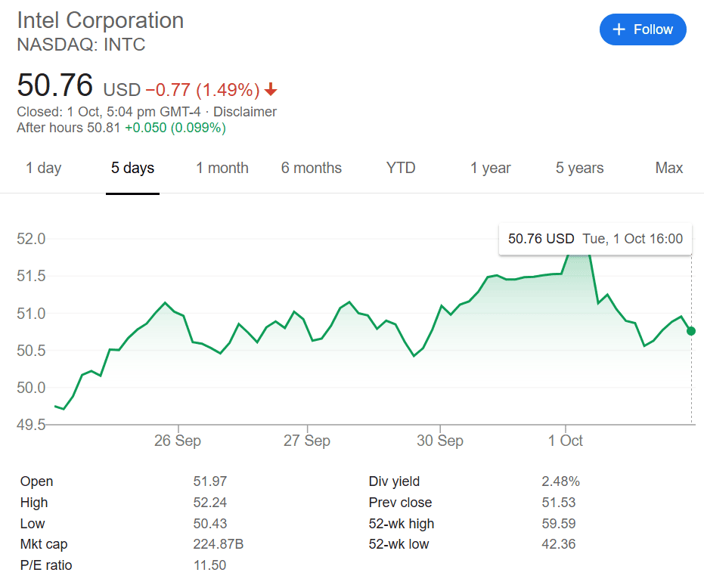View the 5 years chart range
This screenshot has height=588, width=704.
579,168
